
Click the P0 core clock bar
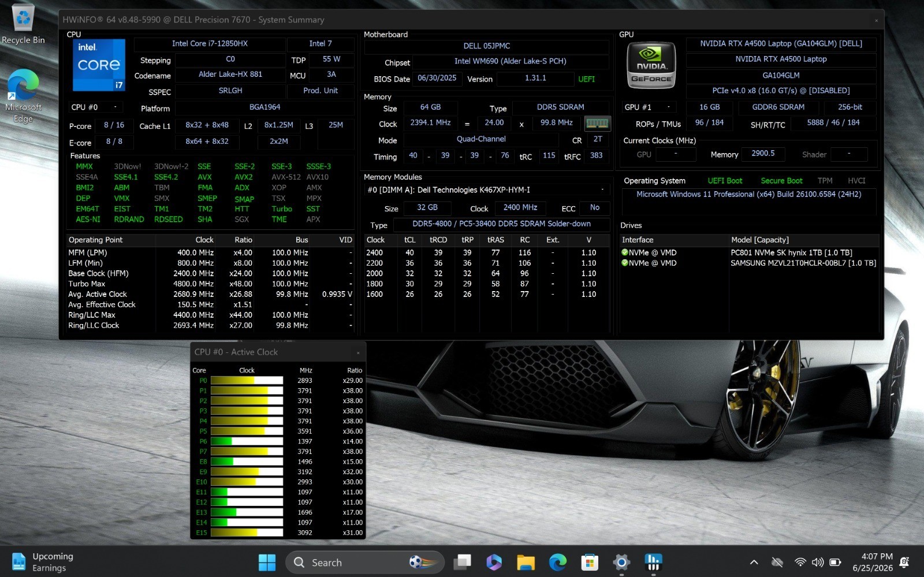pyautogui.click(x=247, y=381)
